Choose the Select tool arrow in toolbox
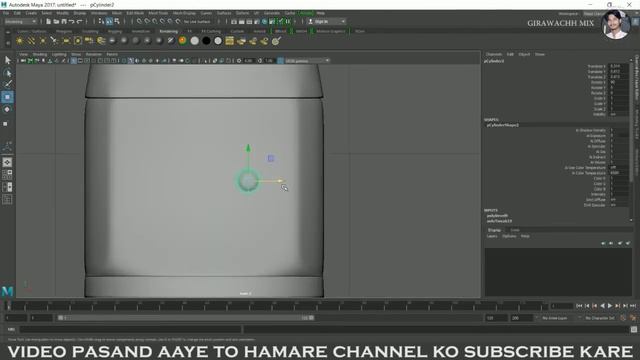Image resolution: width=640 pixels, height=360 pixels. click(x=7, y=60)
